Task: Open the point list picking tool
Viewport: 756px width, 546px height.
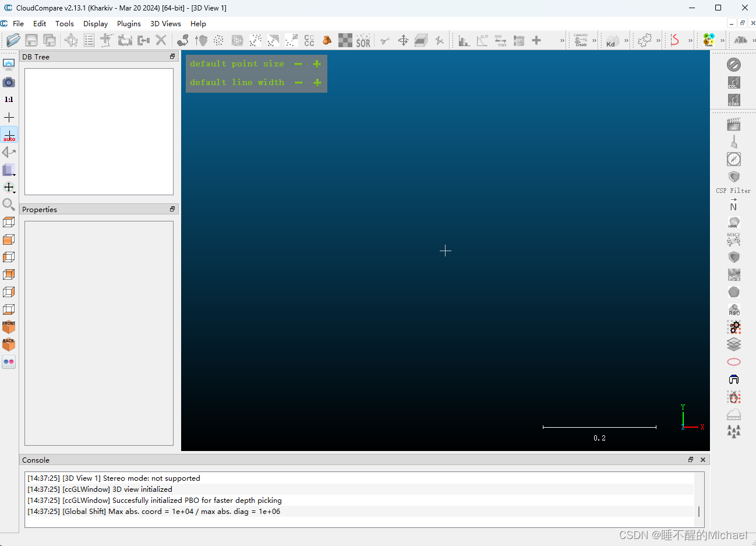Action: click(89, 40)
